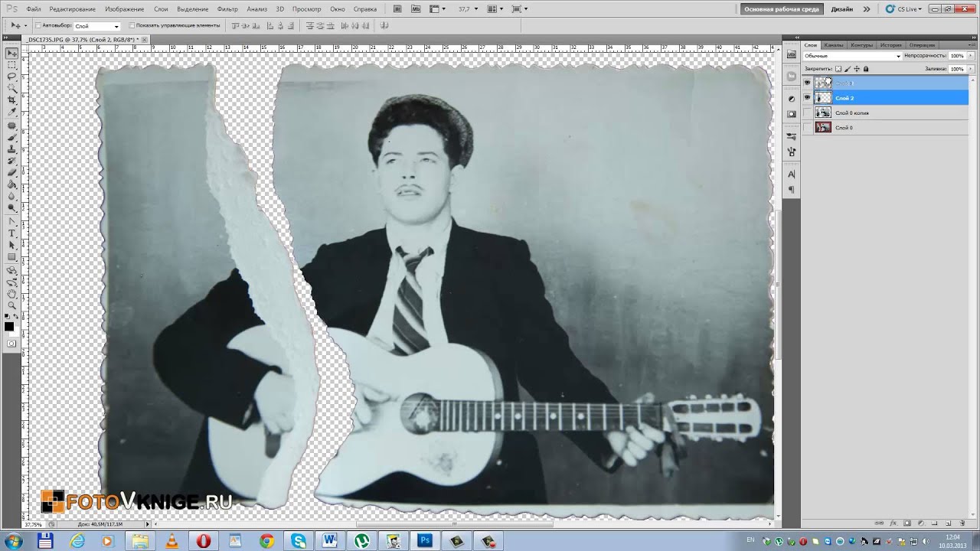Hide the Слой 2 layer eye
This screenshot has height=551, width=980.
[807, 98]
